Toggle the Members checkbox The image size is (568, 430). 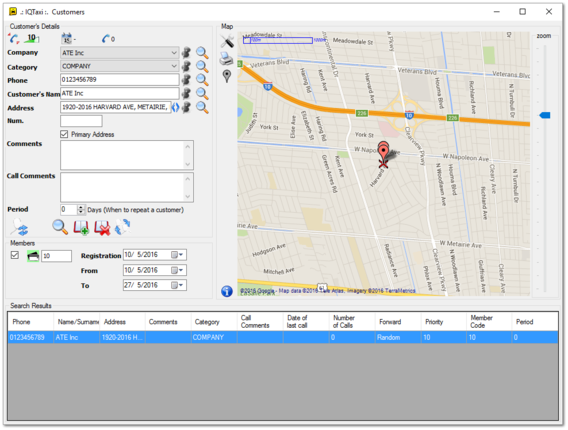click(x=15, y=255)
